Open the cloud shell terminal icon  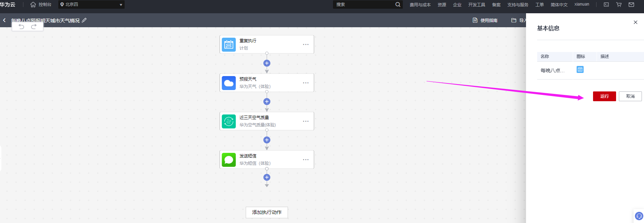click(x=606, y=5)
